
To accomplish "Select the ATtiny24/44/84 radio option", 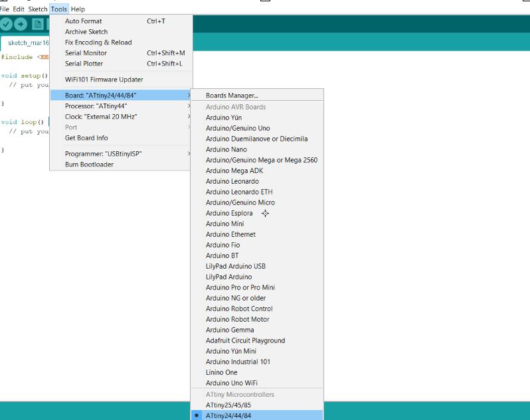I will pyautogui.click(x=257, y=415).
